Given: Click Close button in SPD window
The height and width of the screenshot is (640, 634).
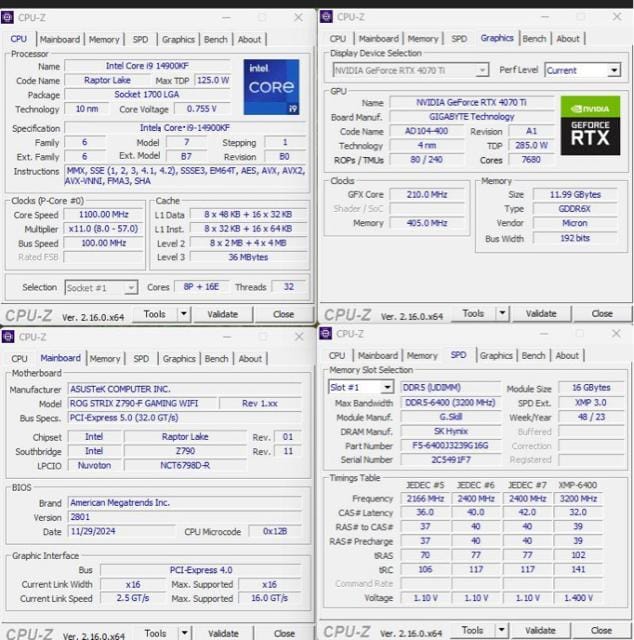Looking at the screenshot, I should (x=601, y=630).
